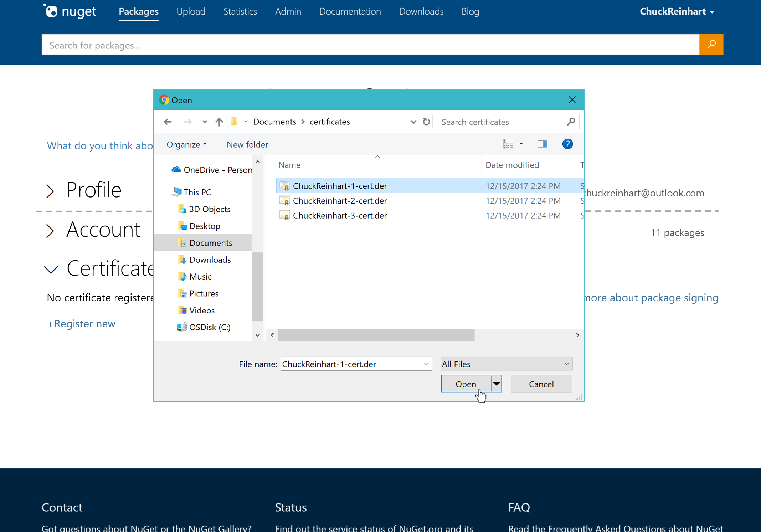
Task: Click the +Register new link
Action: (81, 323)
